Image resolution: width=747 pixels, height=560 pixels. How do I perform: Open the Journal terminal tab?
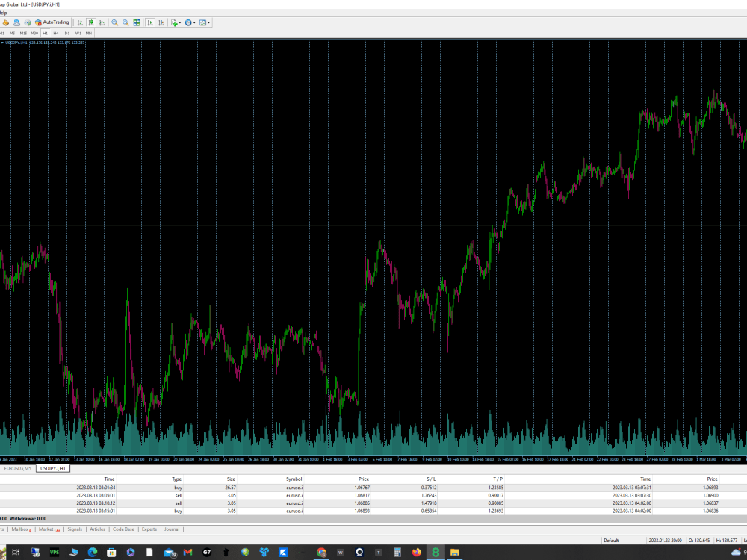click(x=172, y=529)
